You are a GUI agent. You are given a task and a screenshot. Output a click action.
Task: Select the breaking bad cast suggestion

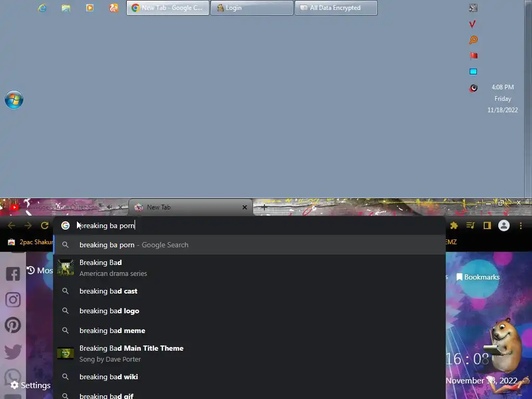click(249, 291)
